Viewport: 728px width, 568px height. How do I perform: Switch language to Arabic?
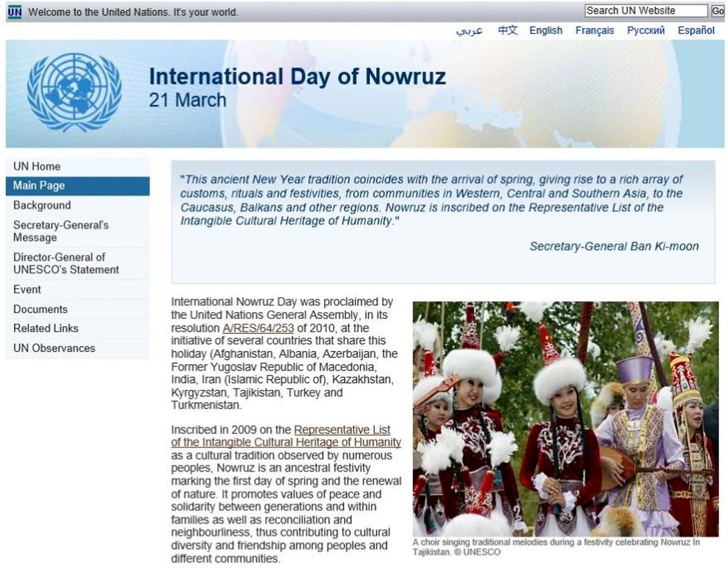coord(469,30)
